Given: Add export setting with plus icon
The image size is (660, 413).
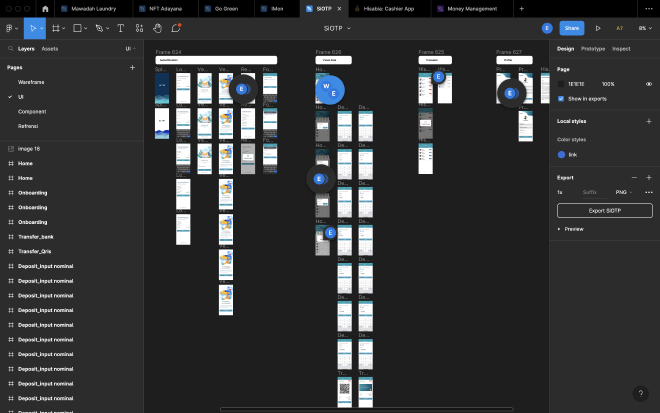Looking at the screenshot, I should (x=649, y=178).
